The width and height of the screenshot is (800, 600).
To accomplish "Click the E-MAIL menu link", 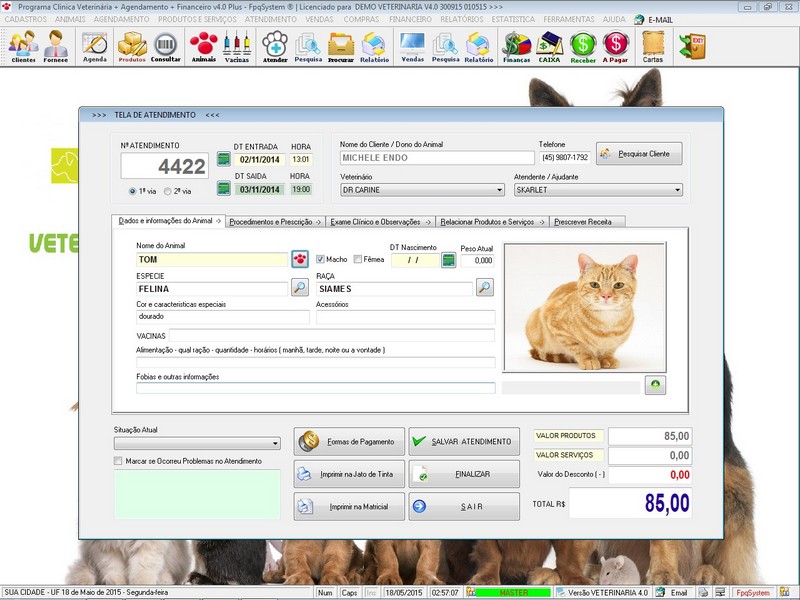I will point(654,19).
